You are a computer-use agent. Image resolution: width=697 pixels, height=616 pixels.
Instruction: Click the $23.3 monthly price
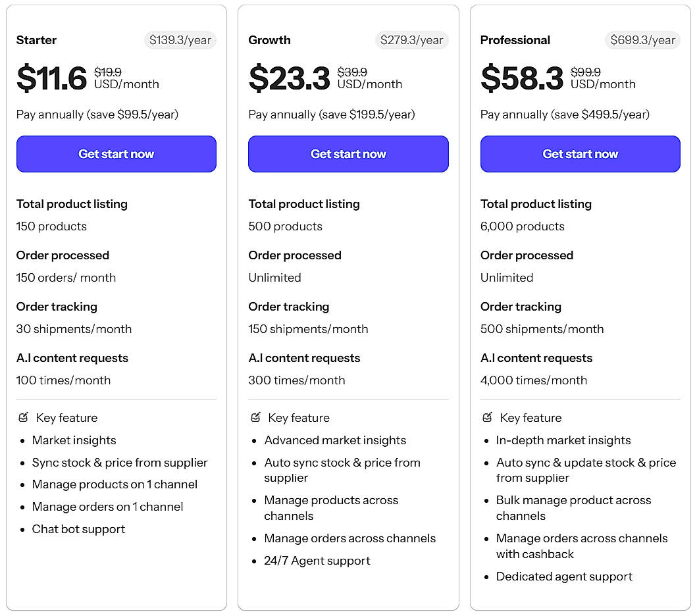[289, 79]
